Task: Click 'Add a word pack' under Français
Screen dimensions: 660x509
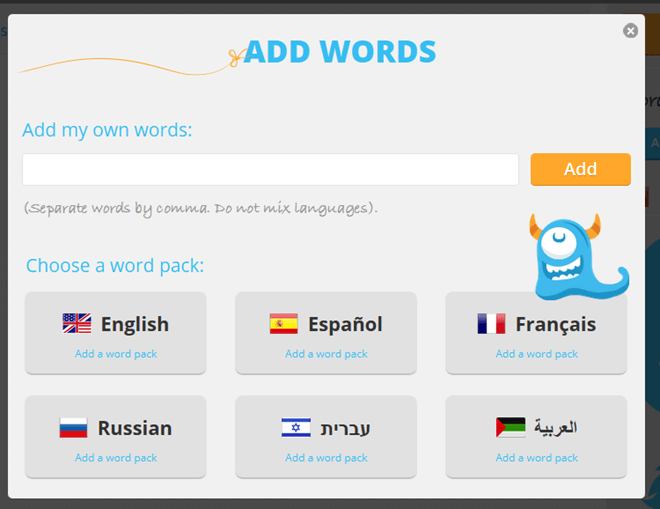Action: point(537,354)
